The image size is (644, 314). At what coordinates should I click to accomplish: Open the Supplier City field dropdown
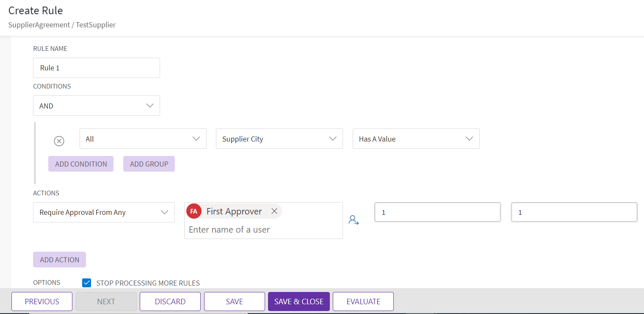click(279, 139)
